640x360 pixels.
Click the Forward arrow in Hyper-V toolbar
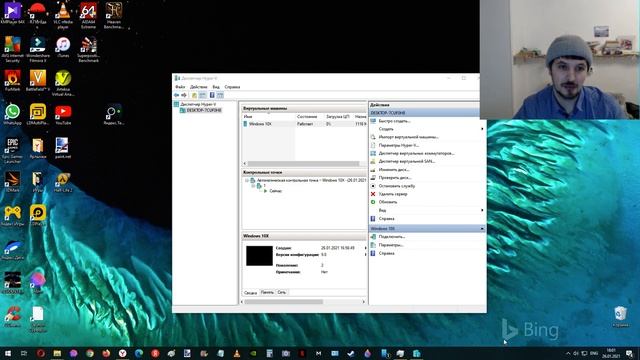[184, 95]
